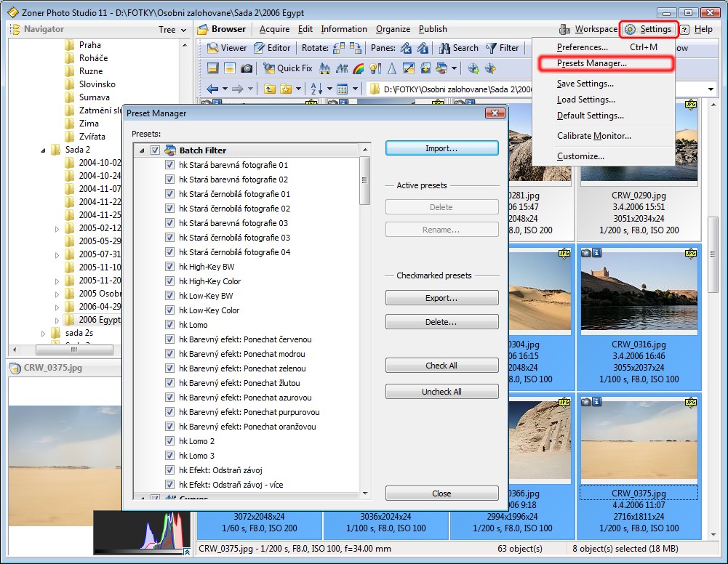
Task: Click the Filter funnel icon
Action: click(x=491, y=48)
